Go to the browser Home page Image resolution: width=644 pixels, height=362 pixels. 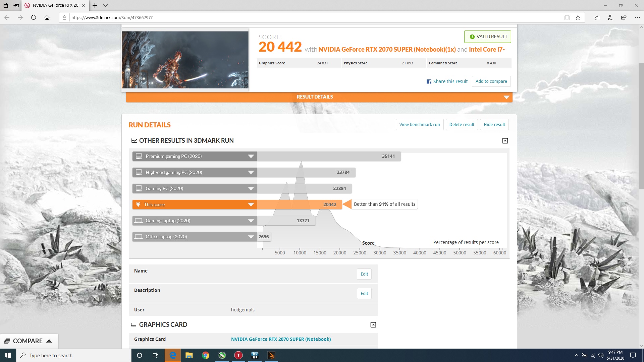click(x=47, y=17)
